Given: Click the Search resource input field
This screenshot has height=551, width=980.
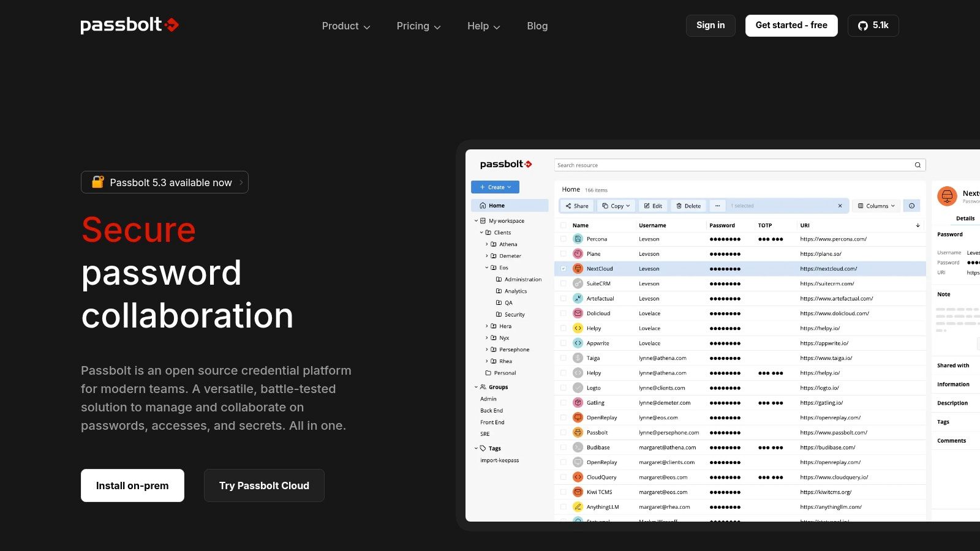Looking at the screenshot, I should point(732,165).
